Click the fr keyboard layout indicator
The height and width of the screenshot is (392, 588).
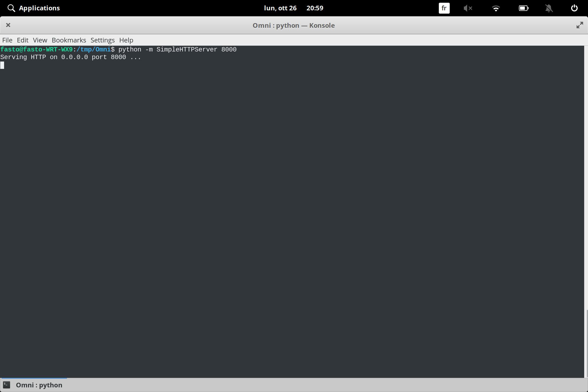tap(444, 8)
